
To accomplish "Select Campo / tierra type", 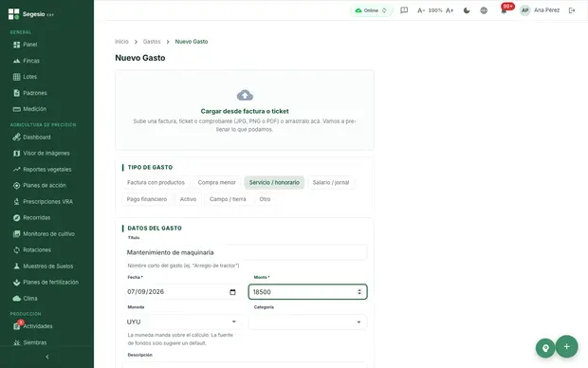I will [228, 199].
